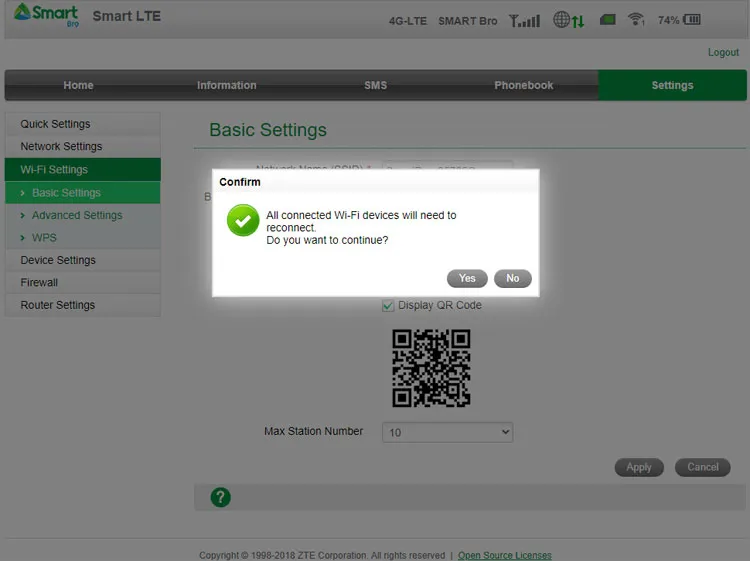The width and height of the screenshot is (750, 561).
Task: Select the Settings tab
Action: point(672,85)
